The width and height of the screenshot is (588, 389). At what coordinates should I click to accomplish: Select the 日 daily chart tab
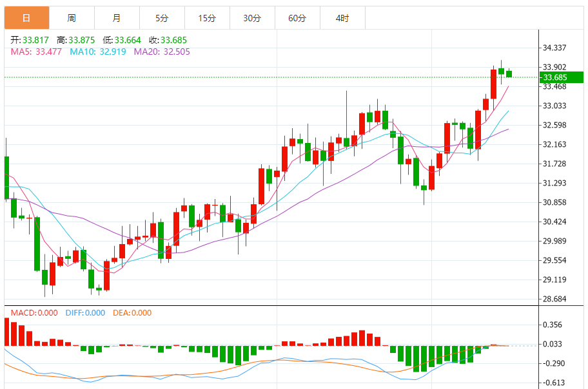pos(26,17)
